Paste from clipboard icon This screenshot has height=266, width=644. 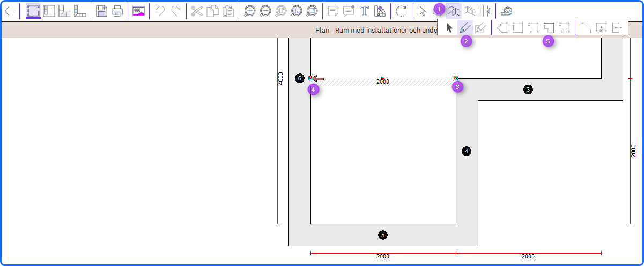[228, 11]
